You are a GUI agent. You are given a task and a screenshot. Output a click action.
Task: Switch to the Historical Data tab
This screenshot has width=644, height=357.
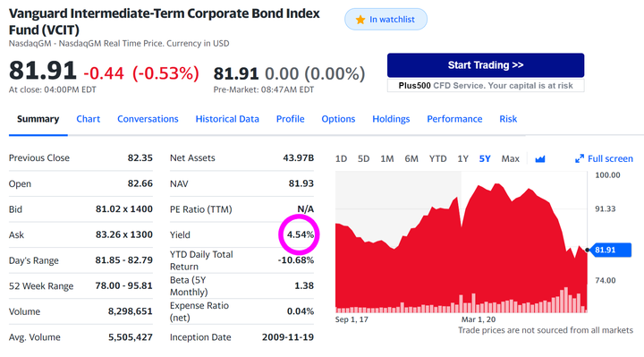tap(227, 119)
